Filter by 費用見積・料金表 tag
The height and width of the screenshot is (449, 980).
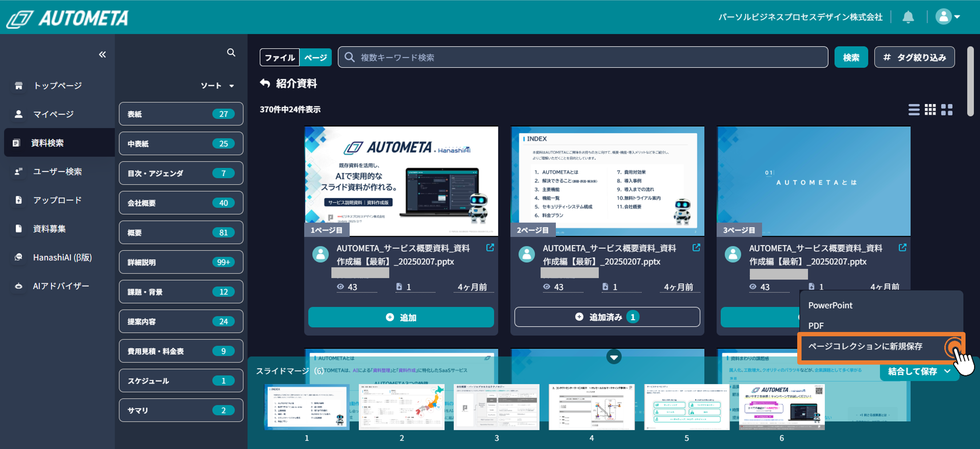point(181,351)
